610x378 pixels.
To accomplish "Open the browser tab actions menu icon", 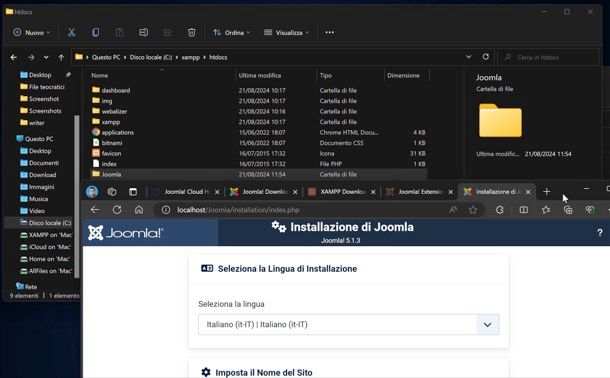I will pyautogui.click(x=133, y=192).
